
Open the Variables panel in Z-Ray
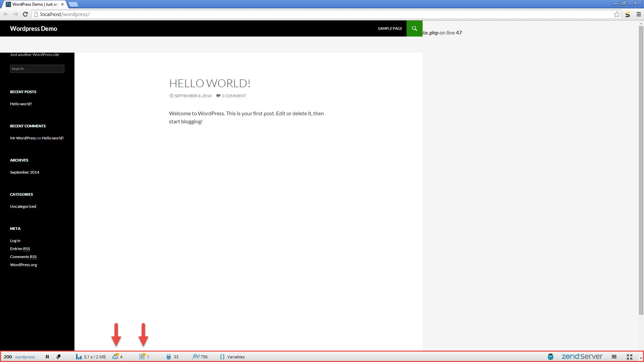tap(232, 357)
